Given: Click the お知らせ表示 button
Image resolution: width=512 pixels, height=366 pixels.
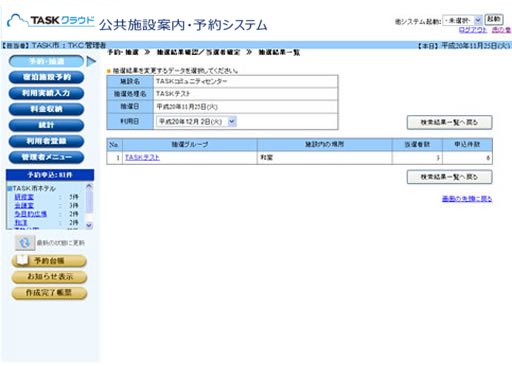Looking at the screenshot, I should [x=49, y=277].
